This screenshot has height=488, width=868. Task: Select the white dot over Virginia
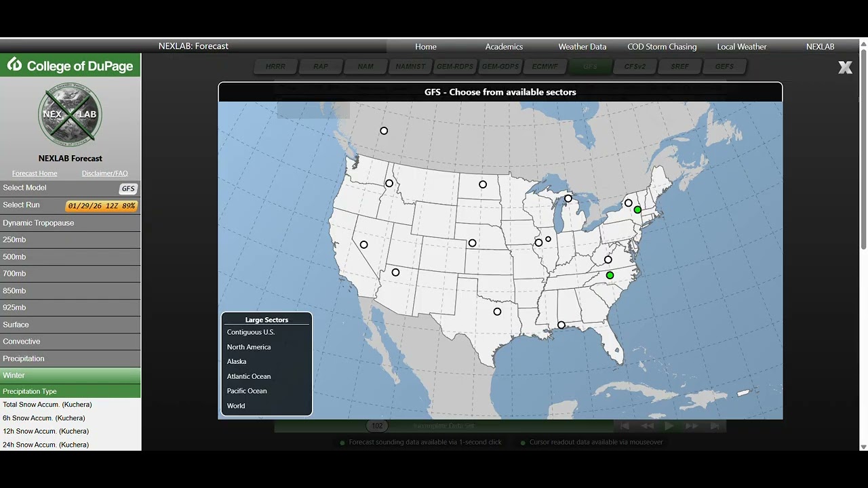click(608, 260)
